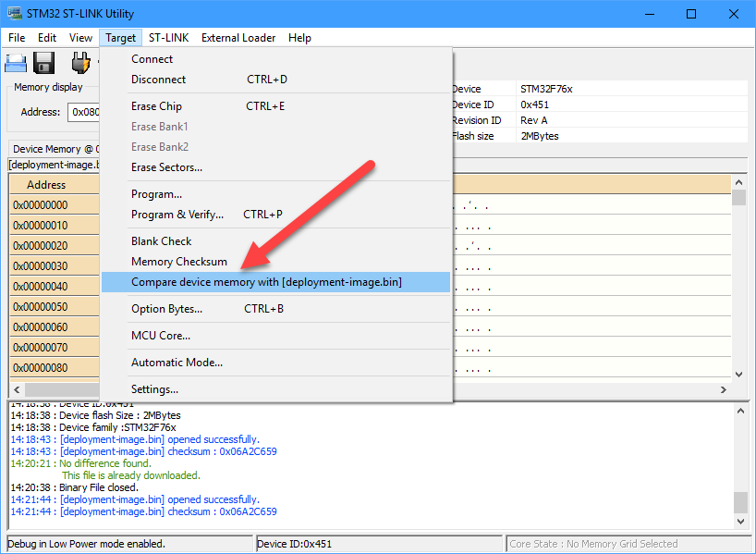Open Option Bytes... from the menu
The width and height of the screenshot is (756, 554).
[x=275, y=309]
